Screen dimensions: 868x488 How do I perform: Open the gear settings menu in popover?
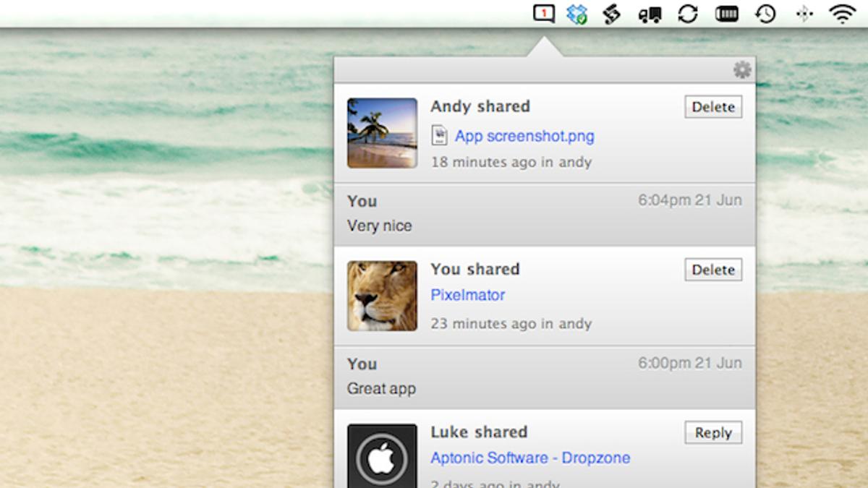click(x=742, y=70)
